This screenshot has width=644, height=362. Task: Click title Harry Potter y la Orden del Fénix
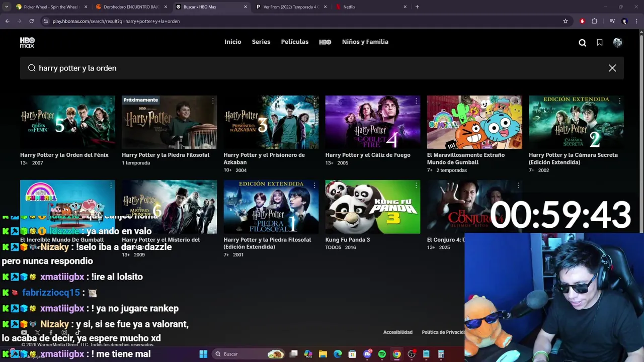coord(64,155)
